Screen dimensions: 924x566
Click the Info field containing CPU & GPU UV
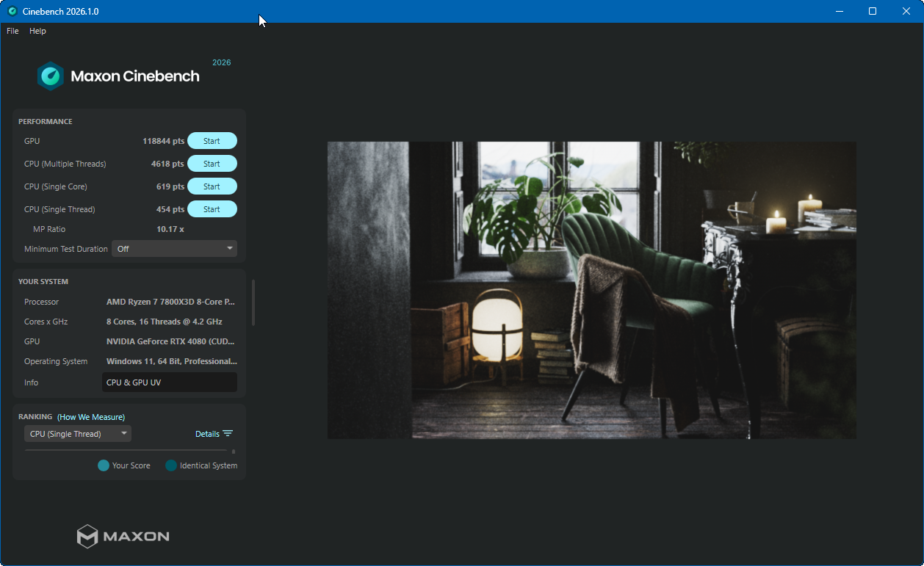click(170, 382)
